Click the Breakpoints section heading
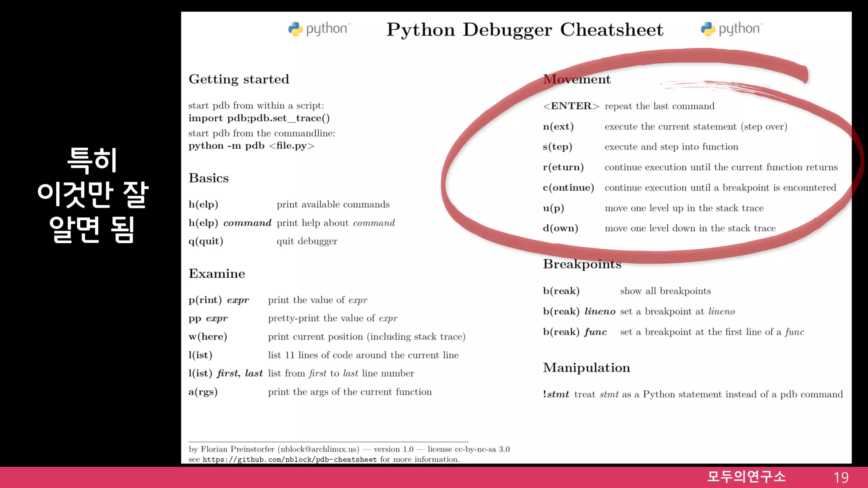868x488 pixels. (x=582, y=264)
